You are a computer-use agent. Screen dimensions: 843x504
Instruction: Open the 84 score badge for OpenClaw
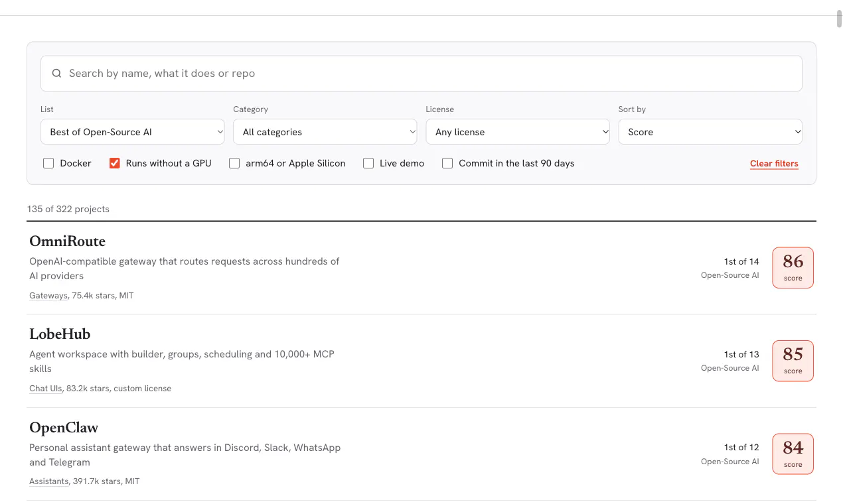(793, 454)
